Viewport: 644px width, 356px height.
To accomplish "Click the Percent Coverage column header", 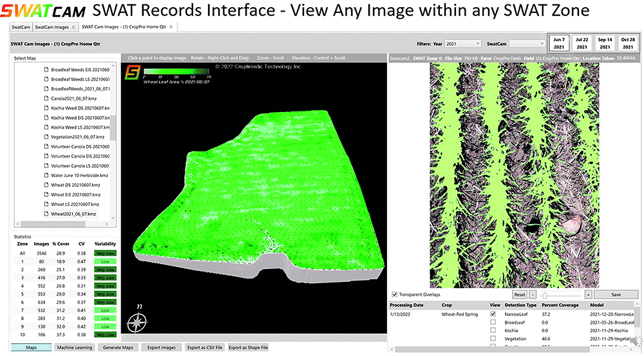I will tap(560, 305).
